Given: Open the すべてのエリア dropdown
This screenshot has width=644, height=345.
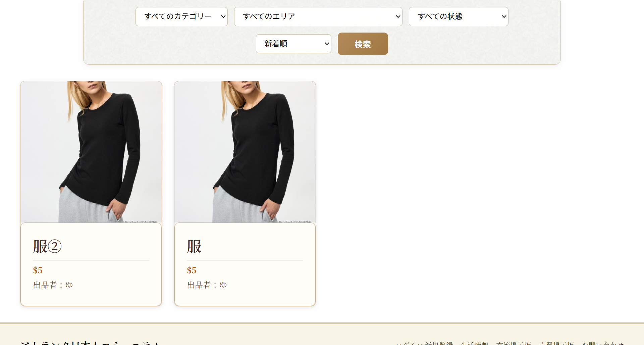Looking at the screenshot, I should coord(318,16).
